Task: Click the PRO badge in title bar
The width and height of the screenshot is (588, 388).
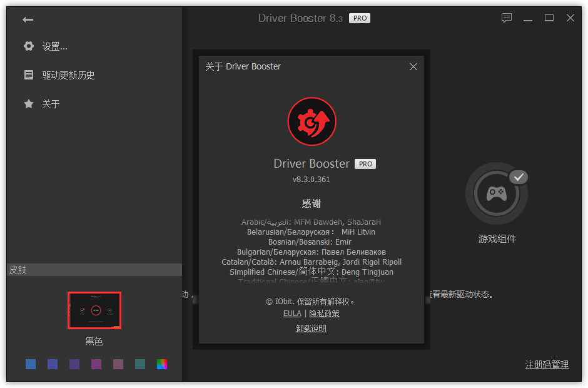Action: [x=360, y=18]
